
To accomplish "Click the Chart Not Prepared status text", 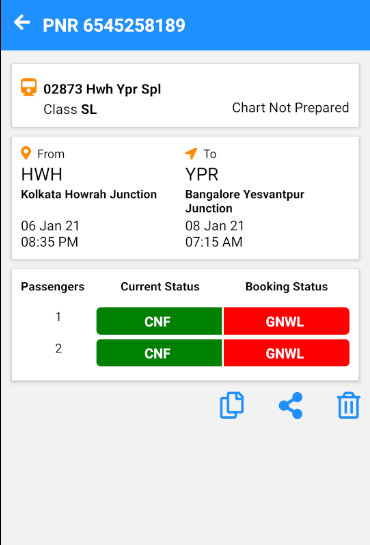I will click(290, 108).
